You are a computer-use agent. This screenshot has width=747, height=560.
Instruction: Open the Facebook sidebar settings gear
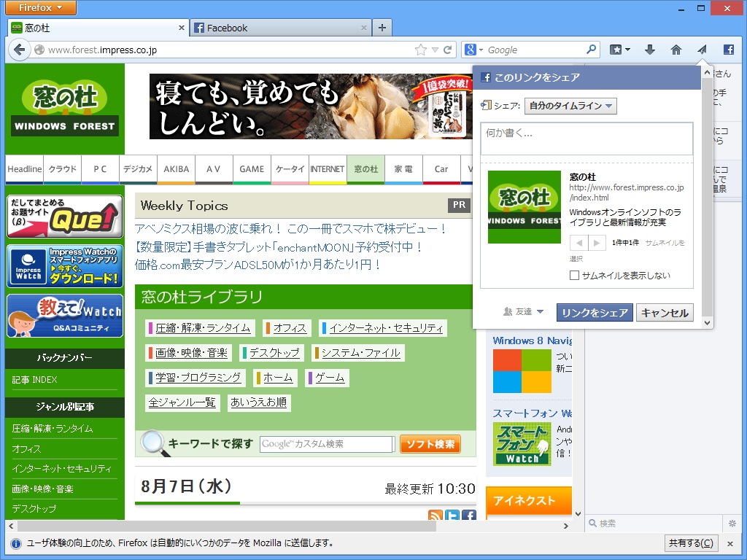point(732,524)
